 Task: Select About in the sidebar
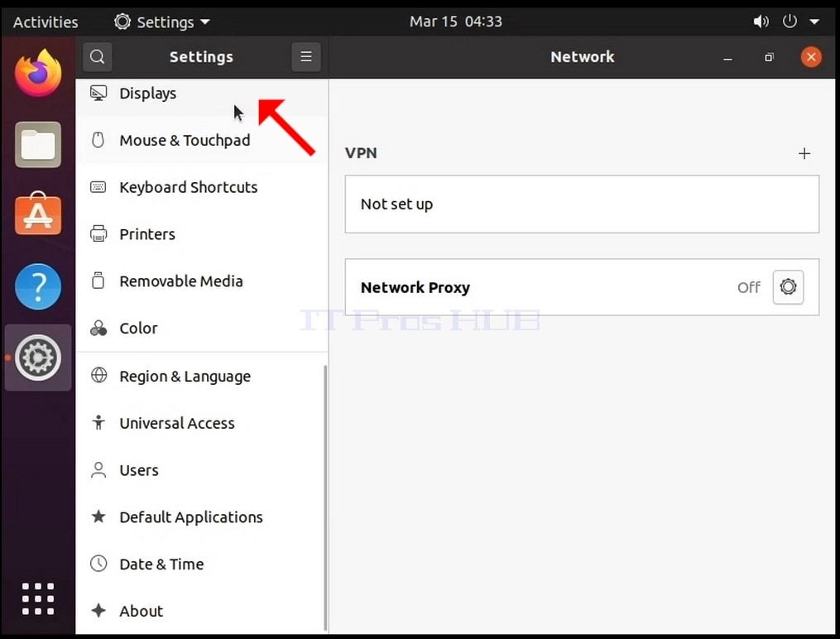click(202, 611)
